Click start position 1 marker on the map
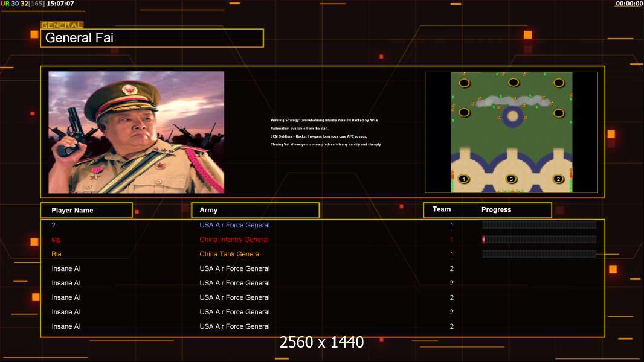 click(464, 179)
